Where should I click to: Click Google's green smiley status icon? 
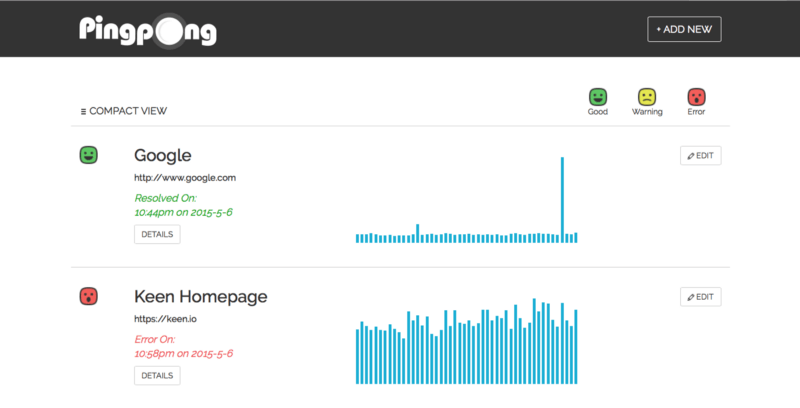[88, 155]
